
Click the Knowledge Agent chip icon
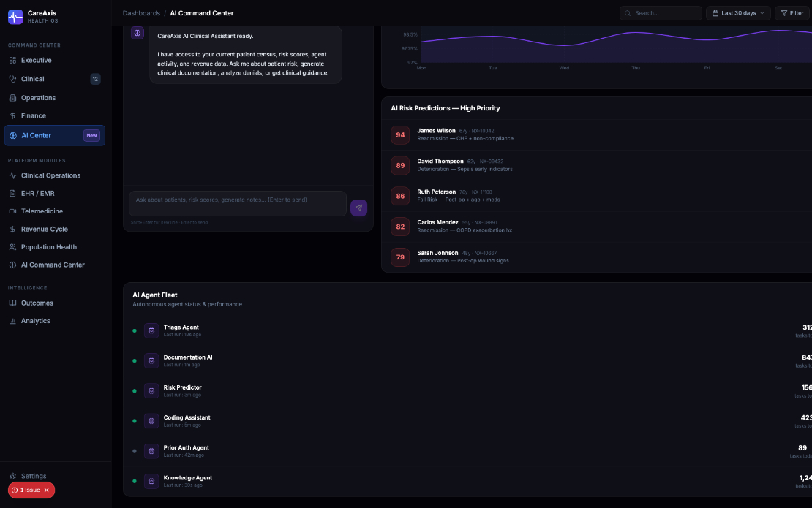[151, 481]
